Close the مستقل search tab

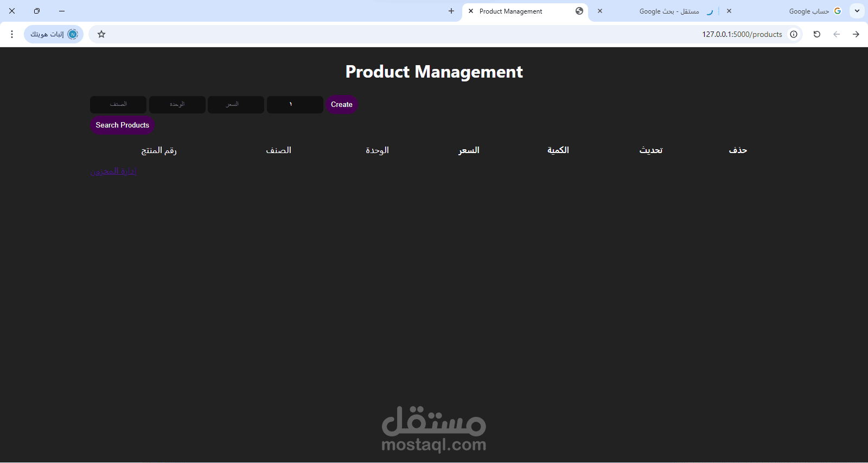[x=600, y=11]
